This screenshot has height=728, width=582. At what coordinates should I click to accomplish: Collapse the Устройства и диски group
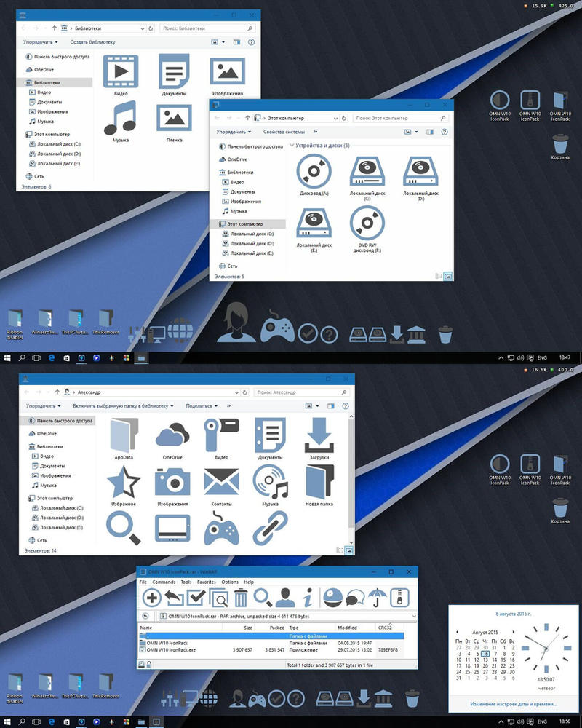pyautogui.click(x=292, y=146)
